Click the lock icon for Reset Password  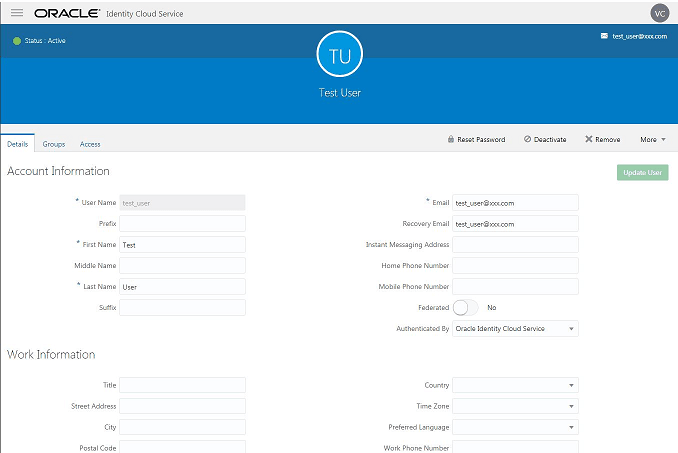(x=451, y=139)
